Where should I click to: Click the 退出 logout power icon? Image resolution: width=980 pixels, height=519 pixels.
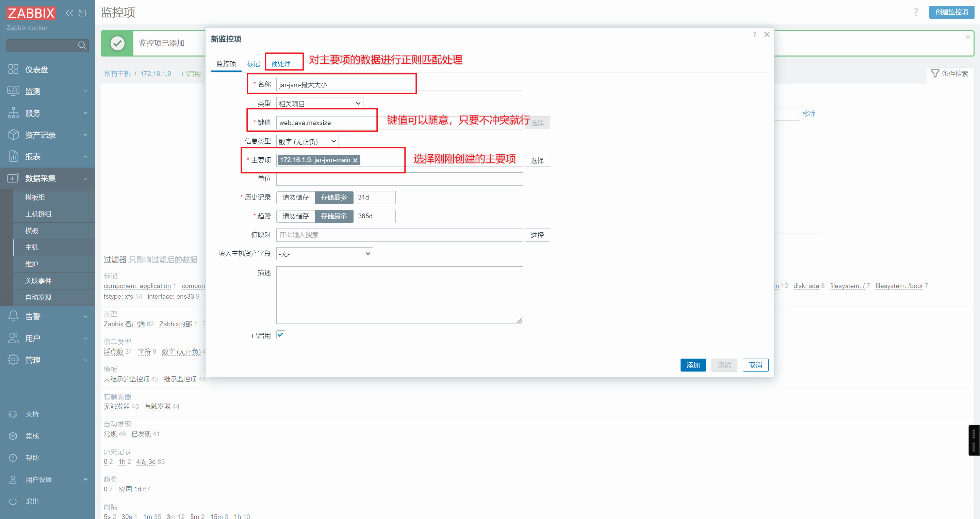click(x=13, y=501)
